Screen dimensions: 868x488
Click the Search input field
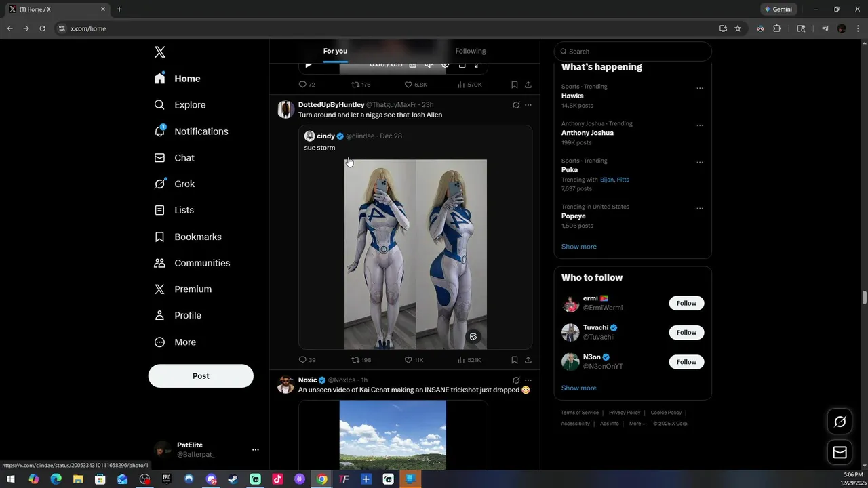tap(633, 52)
